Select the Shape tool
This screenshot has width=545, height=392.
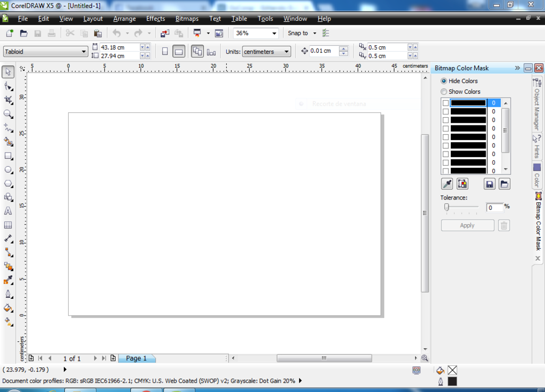(8, 86)
